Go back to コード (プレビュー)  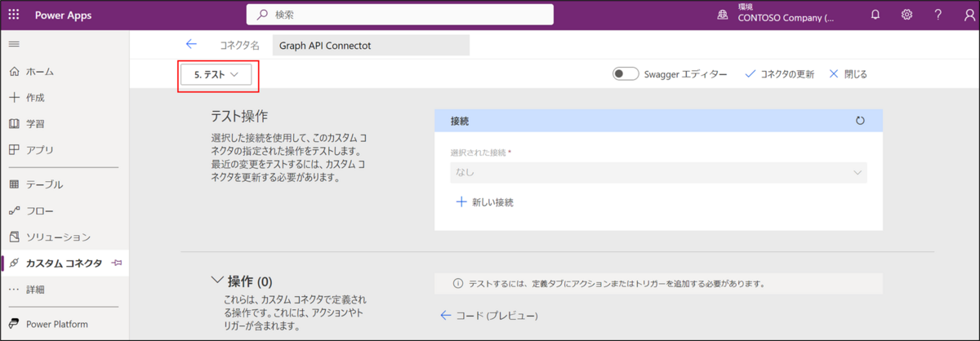[488, 315]
